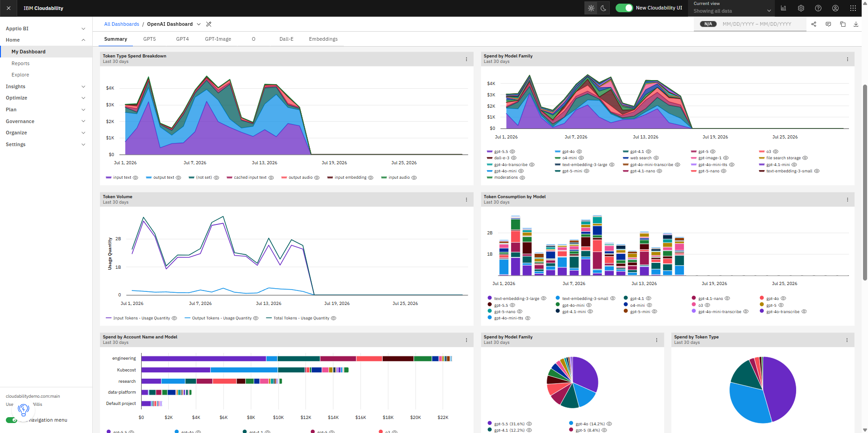Image resolution: width=868 pixels, height=433 pixels.
Task: Click the date range input field
Action: coord(757,24)
